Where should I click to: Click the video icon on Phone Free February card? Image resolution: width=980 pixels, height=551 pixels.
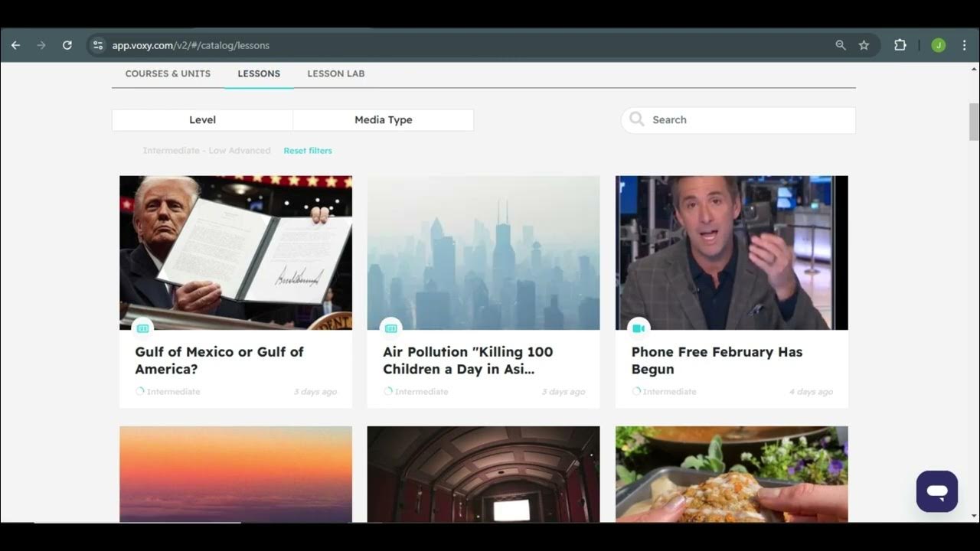coord(639,328)
